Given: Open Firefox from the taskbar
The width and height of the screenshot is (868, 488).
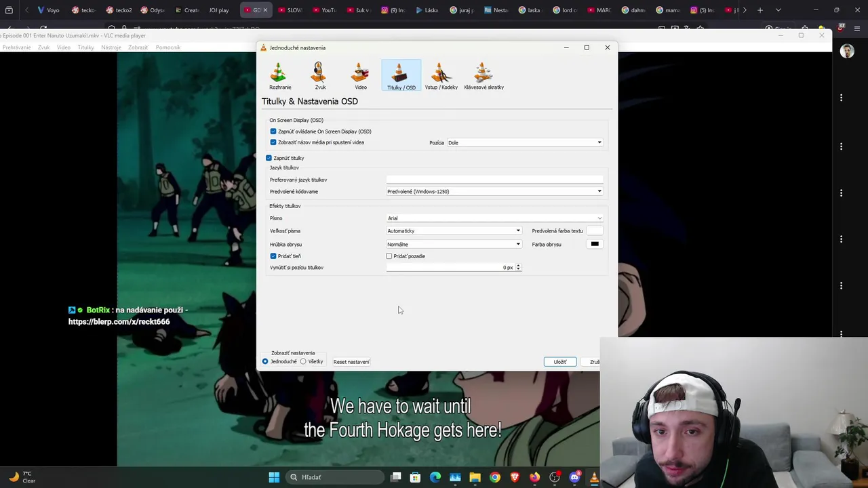Looking at the screenshot, I should pos(534,477).
